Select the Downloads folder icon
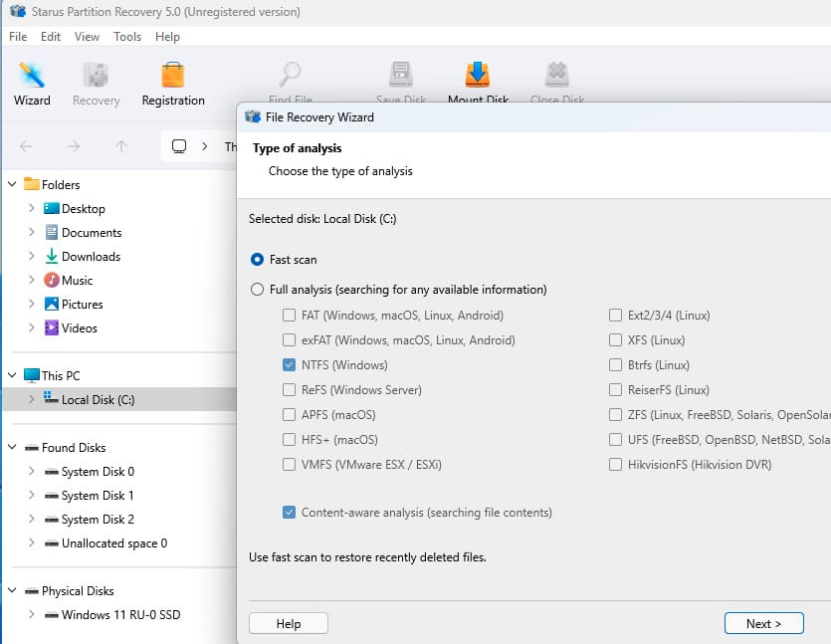This screenshot has height=644, width=831. point(52,256)
